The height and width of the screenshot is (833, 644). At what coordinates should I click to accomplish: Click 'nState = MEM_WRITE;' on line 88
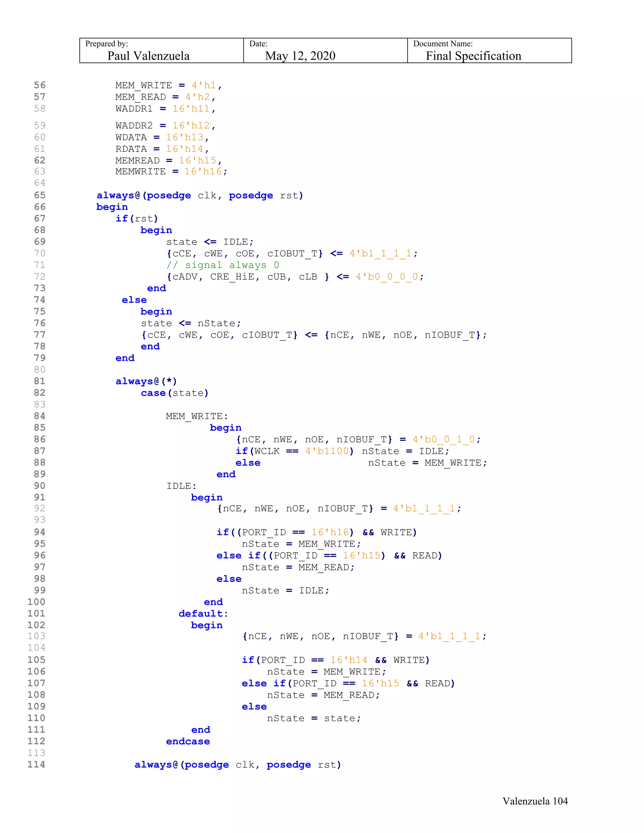(428, 463)
